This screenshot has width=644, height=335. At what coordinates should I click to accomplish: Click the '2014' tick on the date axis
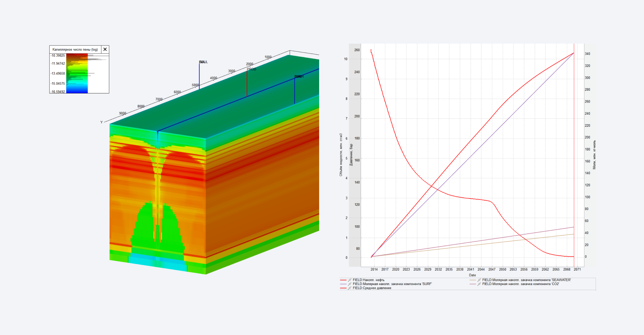pos(374,269)
